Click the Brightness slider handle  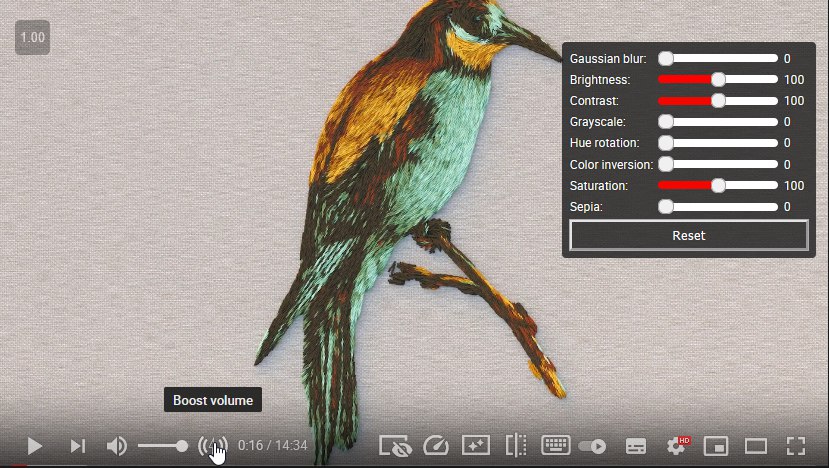coord(718,80)
